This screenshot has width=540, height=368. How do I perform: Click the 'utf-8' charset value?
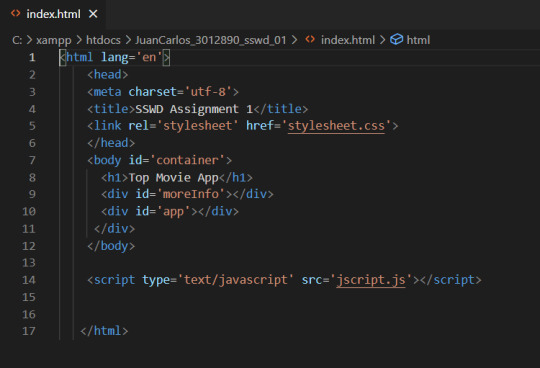pos(208,92)
